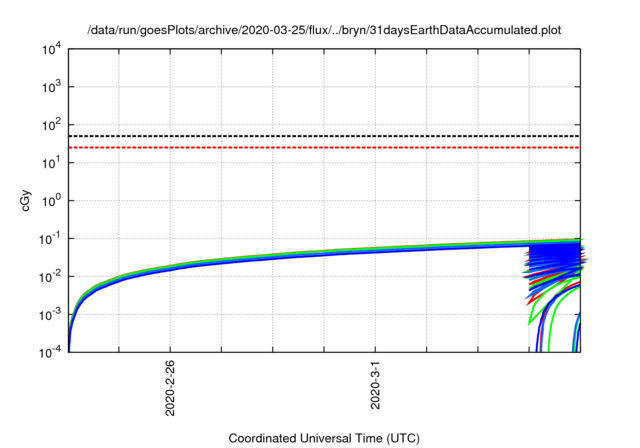The image size is (640, 448).
Task: Click the accumulated dose curve above 2020-2-26
Action: click(170, 268)
